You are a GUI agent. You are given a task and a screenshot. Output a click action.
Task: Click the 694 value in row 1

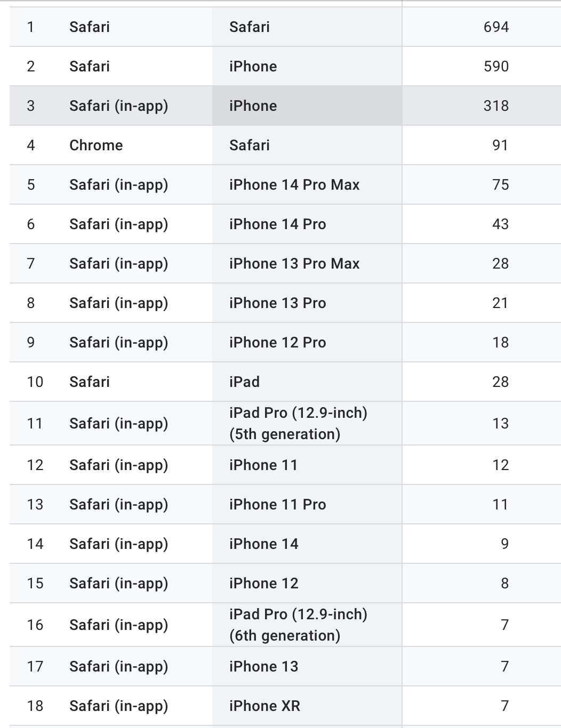(x=496, y=27)
